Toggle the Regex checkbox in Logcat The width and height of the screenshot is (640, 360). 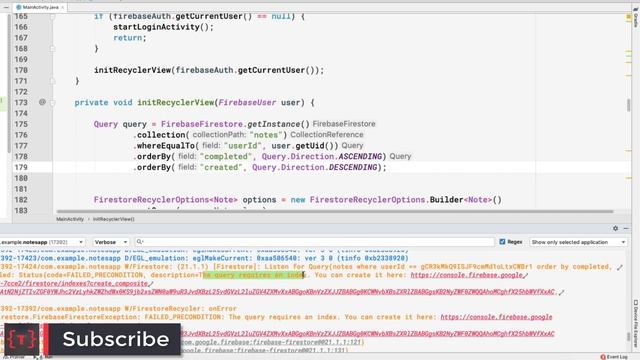[x=502, y=242]
